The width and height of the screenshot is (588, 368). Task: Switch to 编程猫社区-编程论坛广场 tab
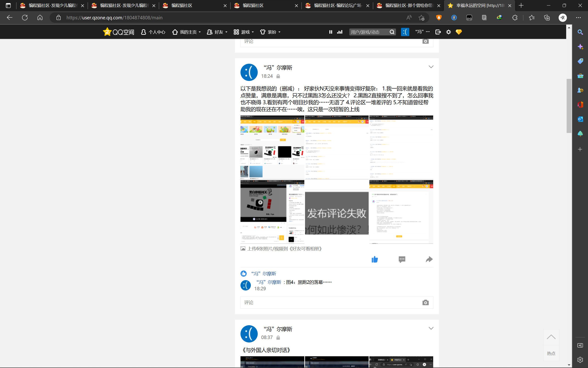tap(337, 5)
